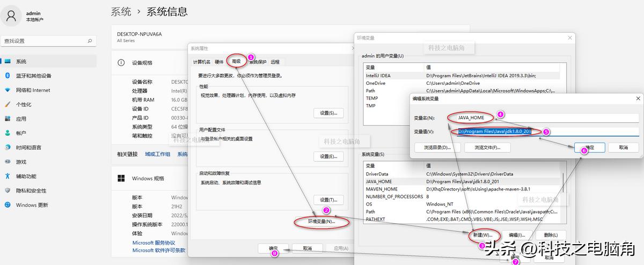Viewport: 644px width, 265px height.
Task: Switch to 硬件 tab in 系统属性
Action: tap(219, 62)
